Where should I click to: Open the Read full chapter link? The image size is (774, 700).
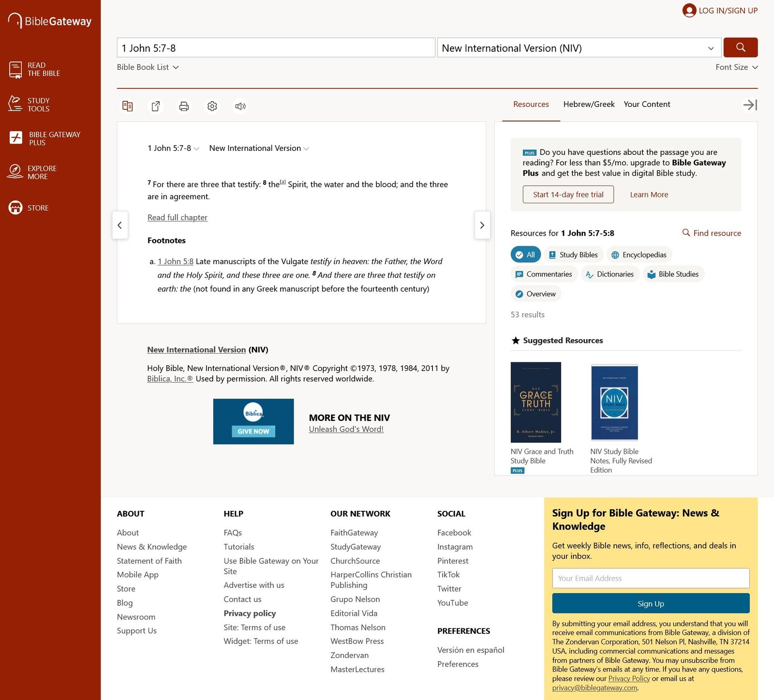177,217
